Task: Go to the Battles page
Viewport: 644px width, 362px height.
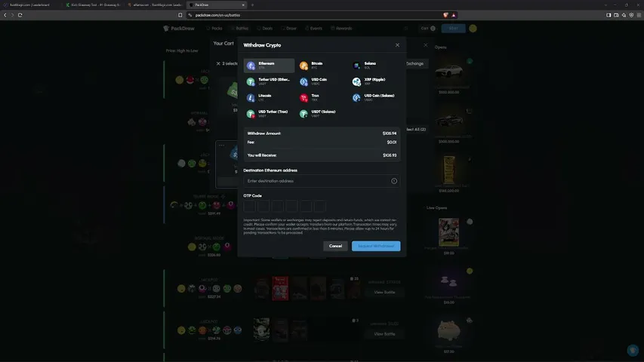Action: tap(239, 29)
